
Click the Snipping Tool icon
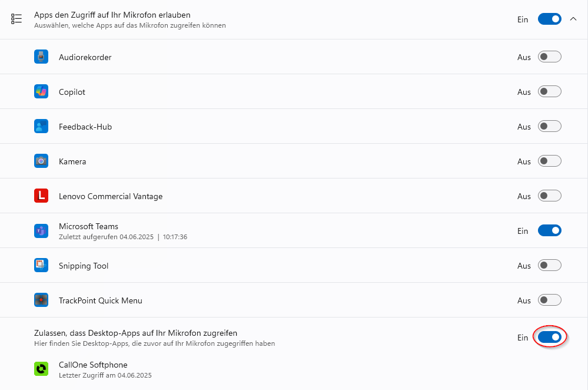coord(41,265)
